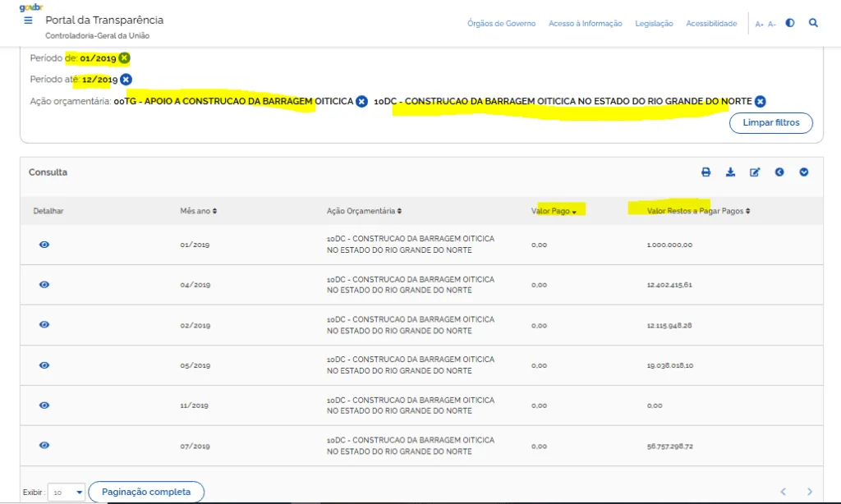Sort by Valor Restos a Pagar Pagos
This screenshot has width=841, height=504.
pos(698,211)
